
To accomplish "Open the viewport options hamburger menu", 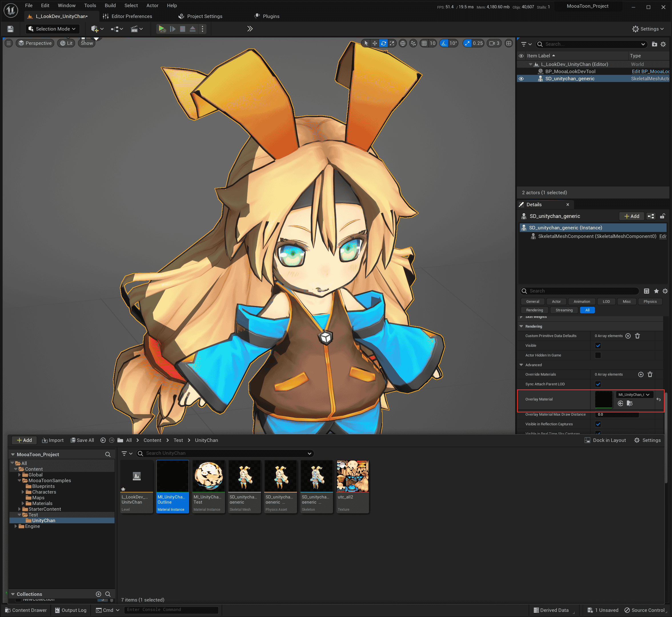I will tap(9, 43).
